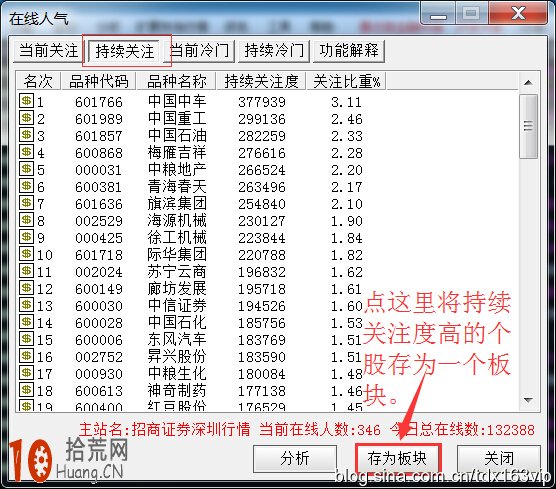Click the dollar icon beside 000425 徐工机械
The image size is (556, 489).
tap(26, 237)
